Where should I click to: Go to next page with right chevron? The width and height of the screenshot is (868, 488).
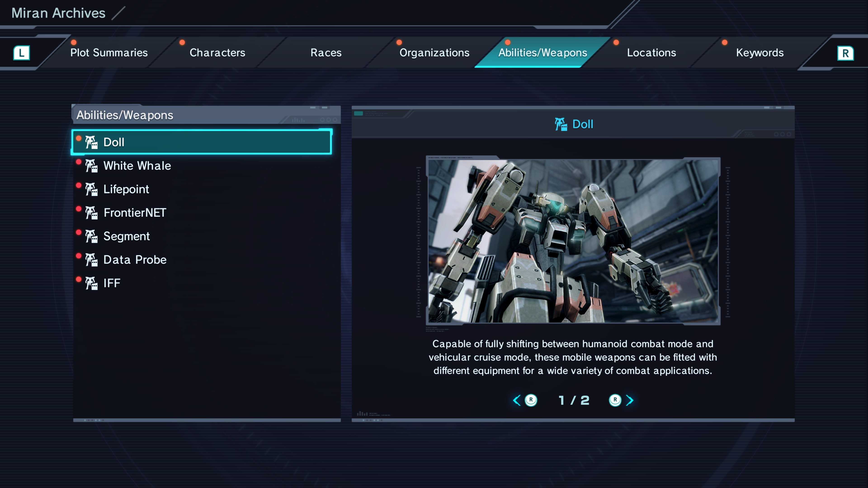coord(630,400)
